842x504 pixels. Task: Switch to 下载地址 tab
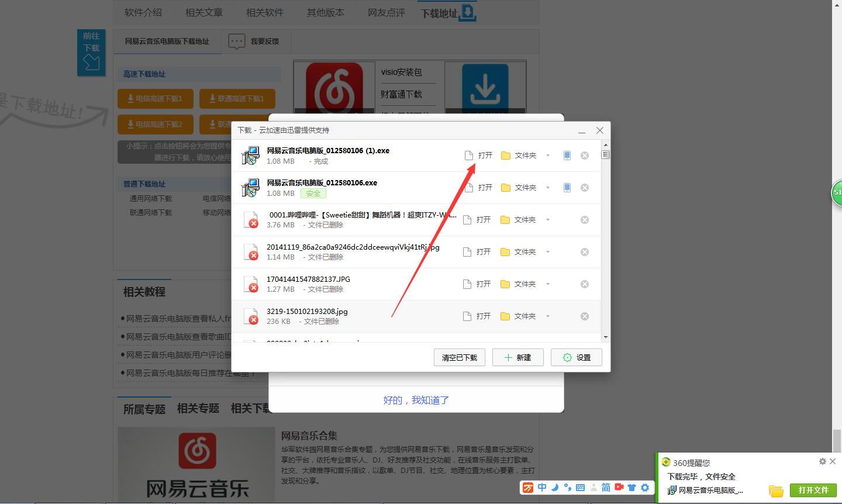tap(448, 12)
